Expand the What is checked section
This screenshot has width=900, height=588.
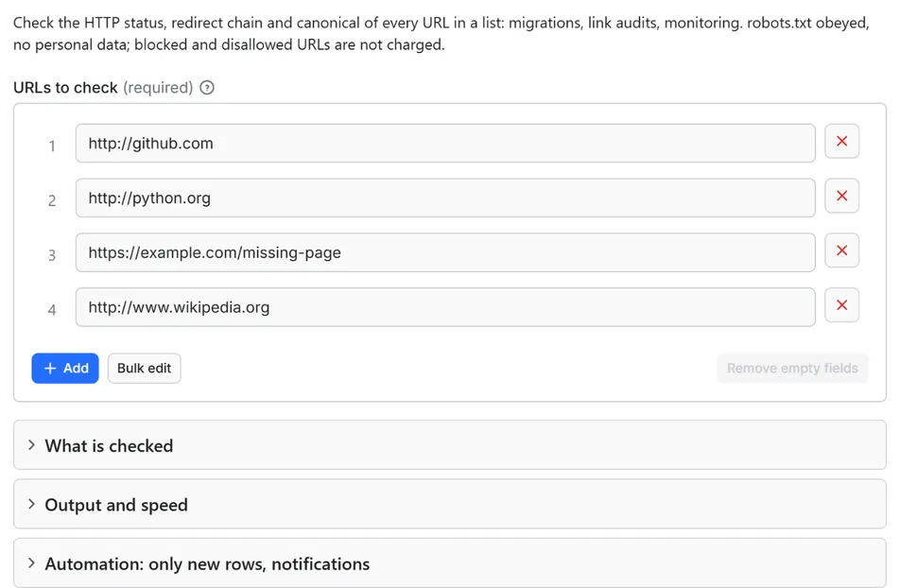pyautogui.click(x=450, y=445)
